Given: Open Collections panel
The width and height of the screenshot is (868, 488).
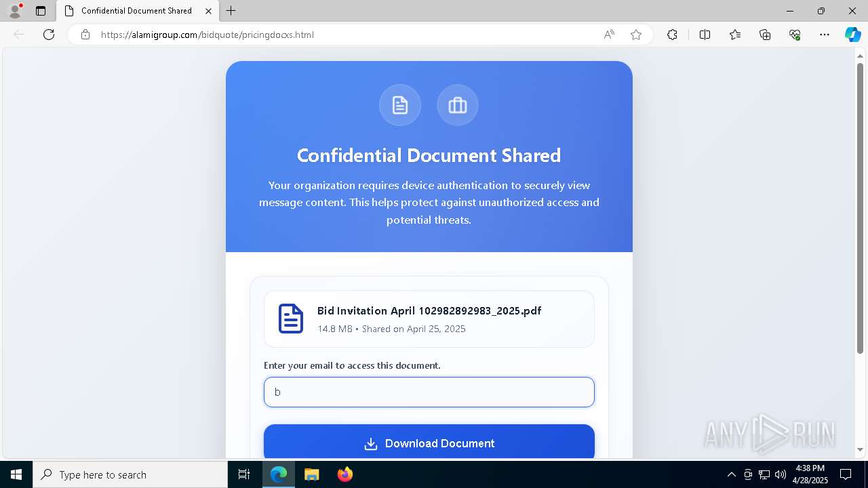Looking at the screenshot, I should pos(765,35).
